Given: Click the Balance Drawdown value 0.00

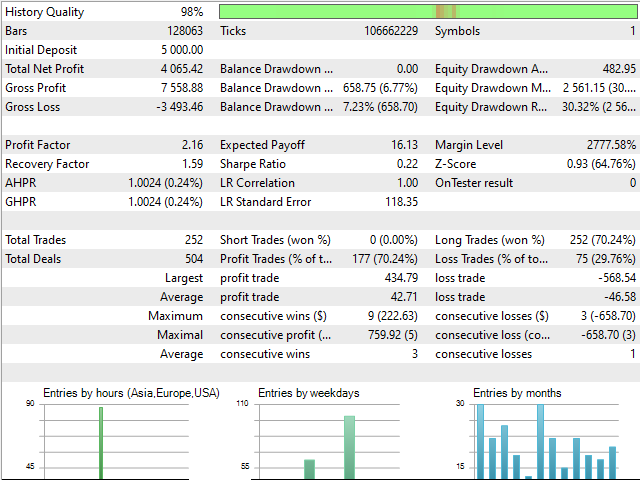Looking at the screenshot, I should coord(407,69).
